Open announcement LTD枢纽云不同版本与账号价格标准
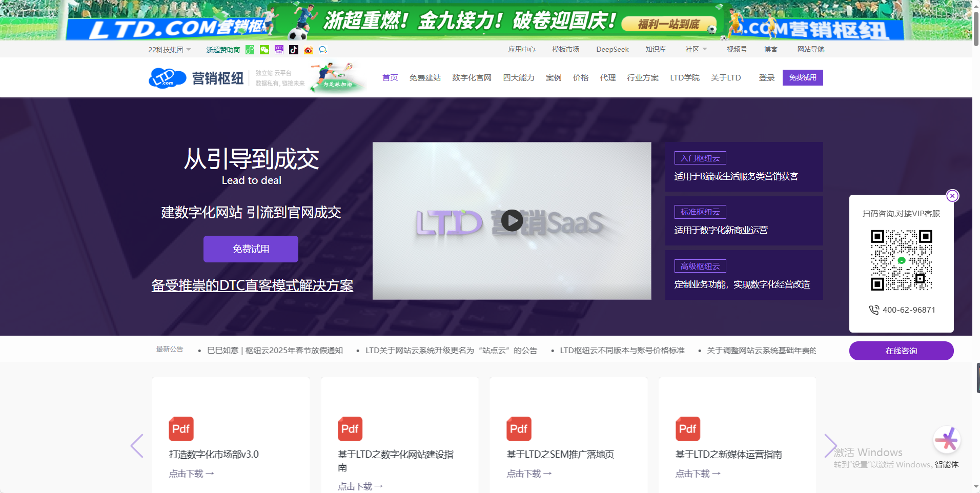 click(622, 351)
